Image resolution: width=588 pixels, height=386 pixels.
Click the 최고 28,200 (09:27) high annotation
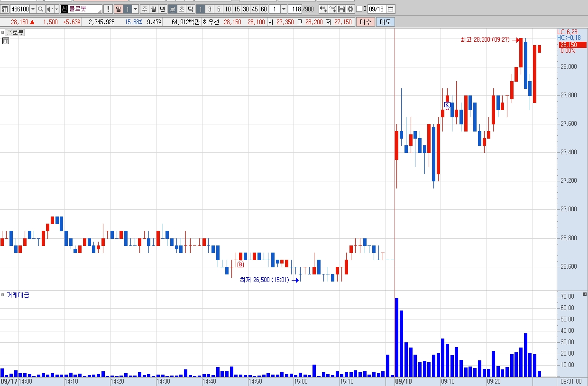point(485,40)
